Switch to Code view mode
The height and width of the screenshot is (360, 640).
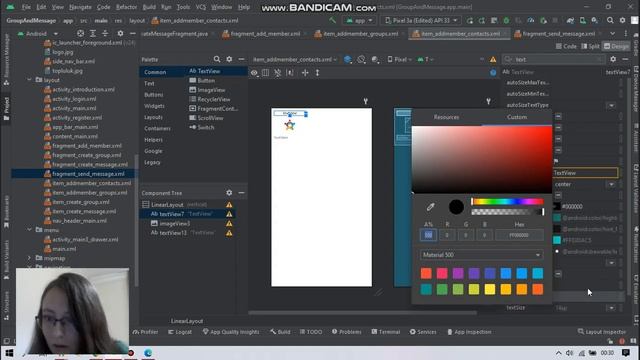pos(566,47)
